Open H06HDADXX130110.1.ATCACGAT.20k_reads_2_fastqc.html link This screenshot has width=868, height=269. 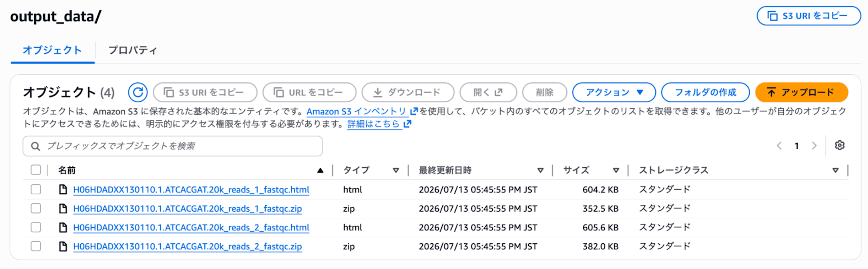coord(191,227)
